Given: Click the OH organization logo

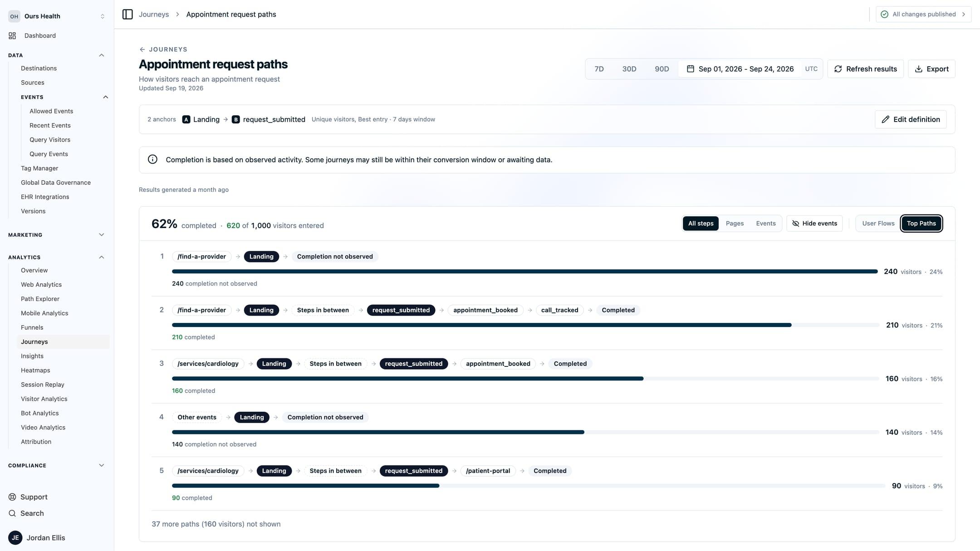Looking at the screenshot, I should pos(14,16).
